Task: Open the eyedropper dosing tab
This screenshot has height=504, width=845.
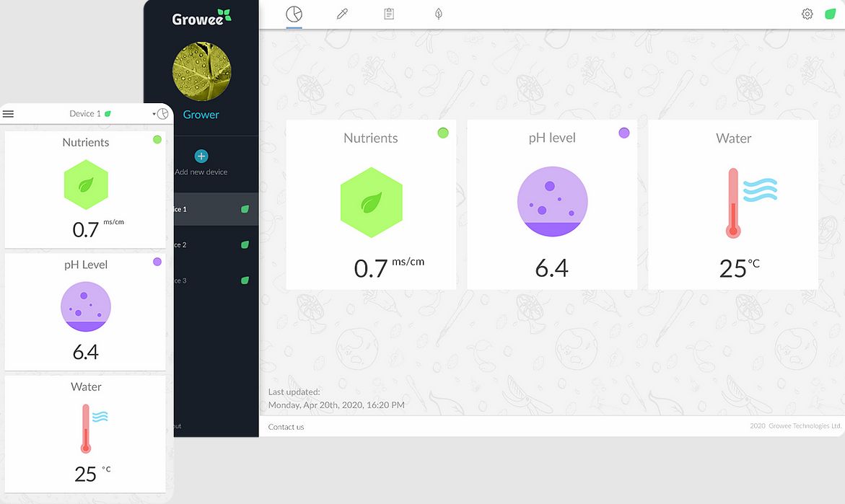Action: pos(342,14)
